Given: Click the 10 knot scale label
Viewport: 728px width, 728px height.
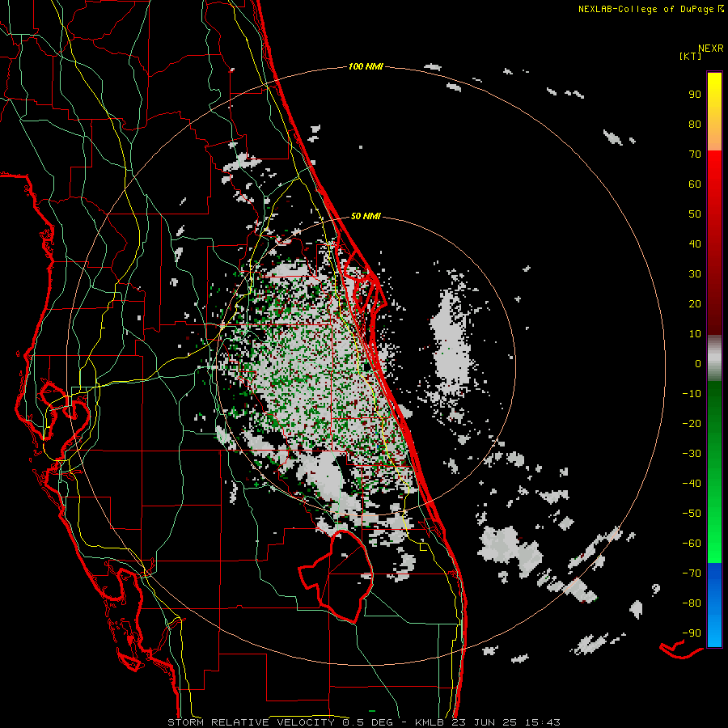Looking at the screenshot, I should [x=695, y=334].
